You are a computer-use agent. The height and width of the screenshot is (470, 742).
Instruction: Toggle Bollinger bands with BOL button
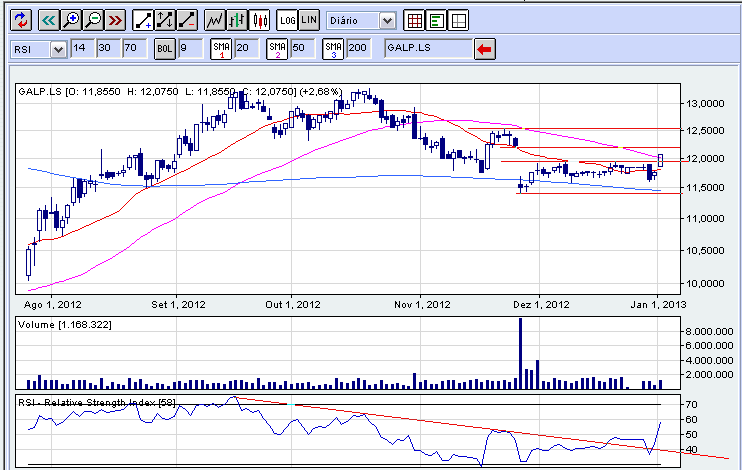pos(165,49)
